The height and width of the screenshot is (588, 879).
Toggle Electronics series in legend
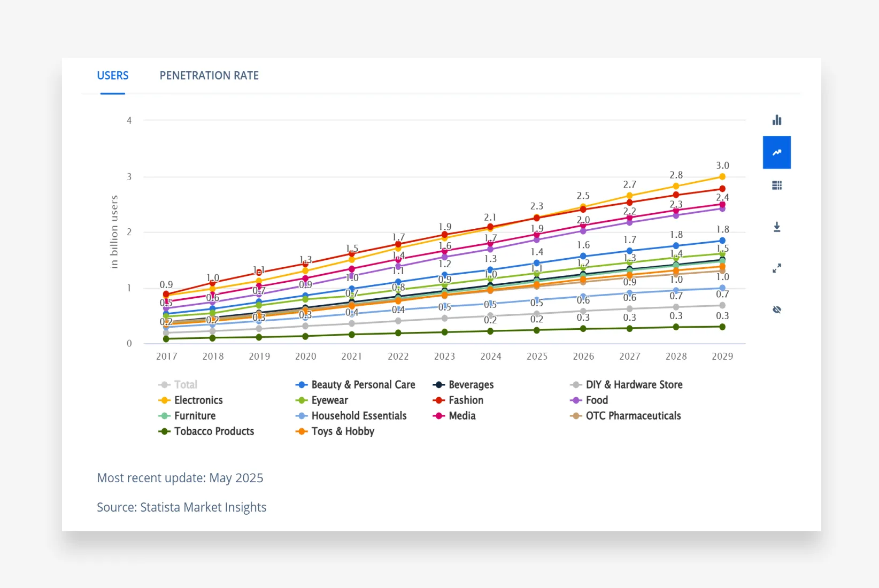[x=198, y=400]
